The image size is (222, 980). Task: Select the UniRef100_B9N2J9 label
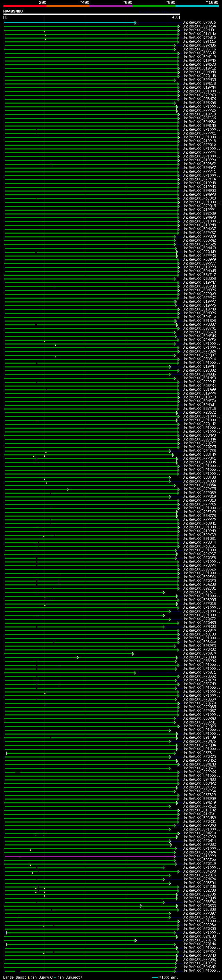click(199, 57)
